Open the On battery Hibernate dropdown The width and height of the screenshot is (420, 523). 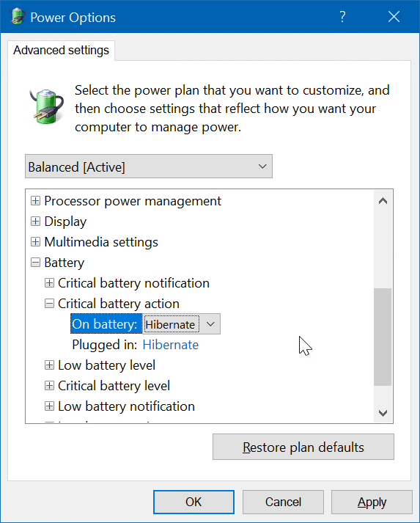(x=182, y=324)
